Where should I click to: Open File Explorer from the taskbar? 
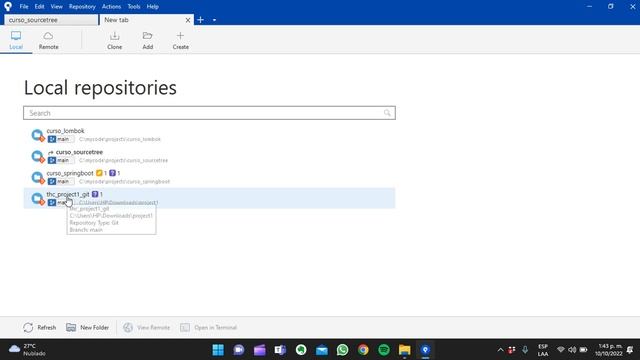point(404,350)
